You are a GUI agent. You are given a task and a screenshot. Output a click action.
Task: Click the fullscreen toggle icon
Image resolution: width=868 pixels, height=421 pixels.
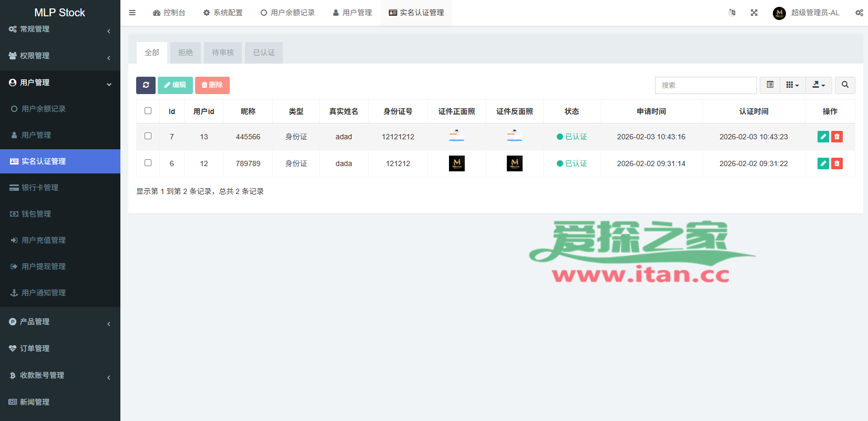tap(754, 13)
